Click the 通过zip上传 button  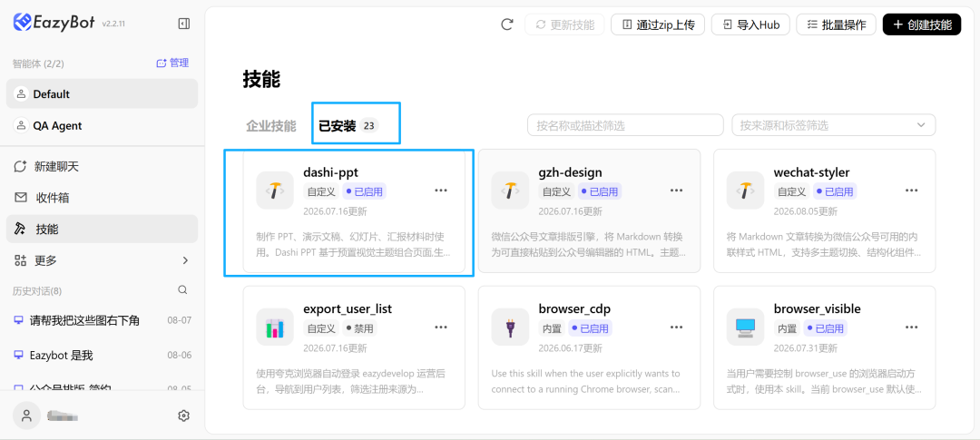point(658,24)
